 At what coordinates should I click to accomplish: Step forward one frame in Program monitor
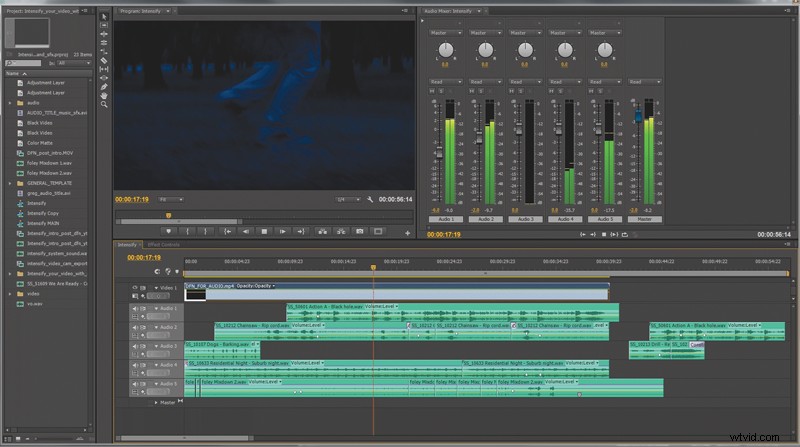(x=283, y=232)
